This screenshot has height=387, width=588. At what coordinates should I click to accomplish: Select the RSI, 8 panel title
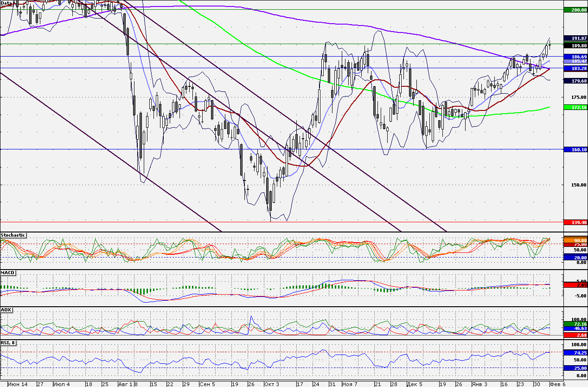tap(8, 343)
